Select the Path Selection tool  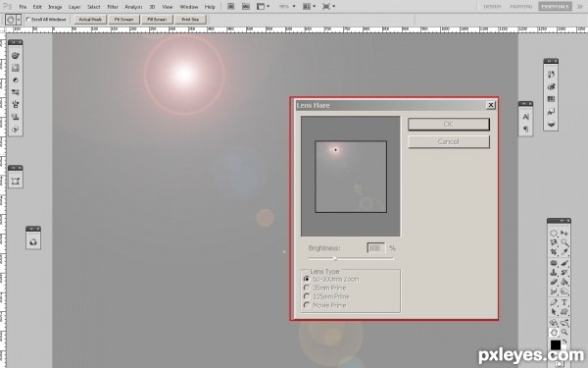[x=554, y=312]
